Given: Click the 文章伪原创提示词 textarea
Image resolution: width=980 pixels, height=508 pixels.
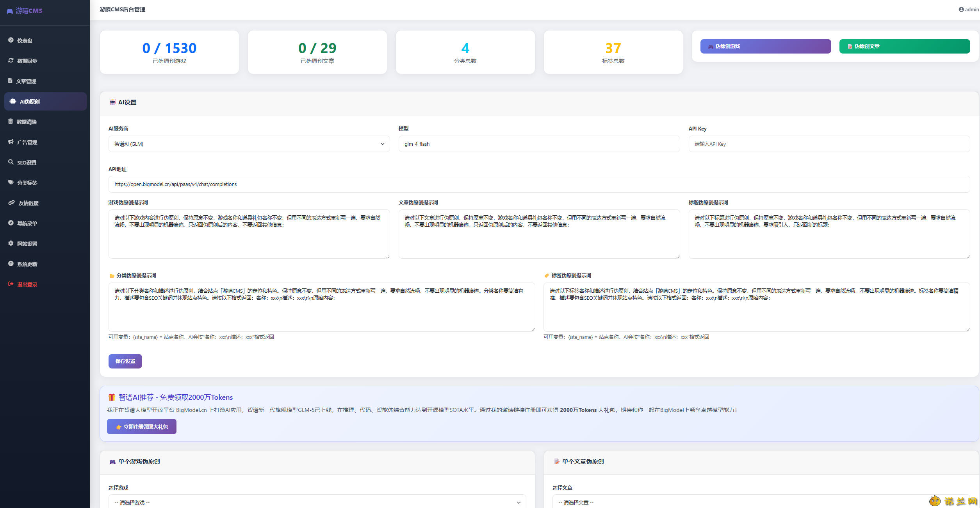Looking at the screenshot, I should point(539,234).
